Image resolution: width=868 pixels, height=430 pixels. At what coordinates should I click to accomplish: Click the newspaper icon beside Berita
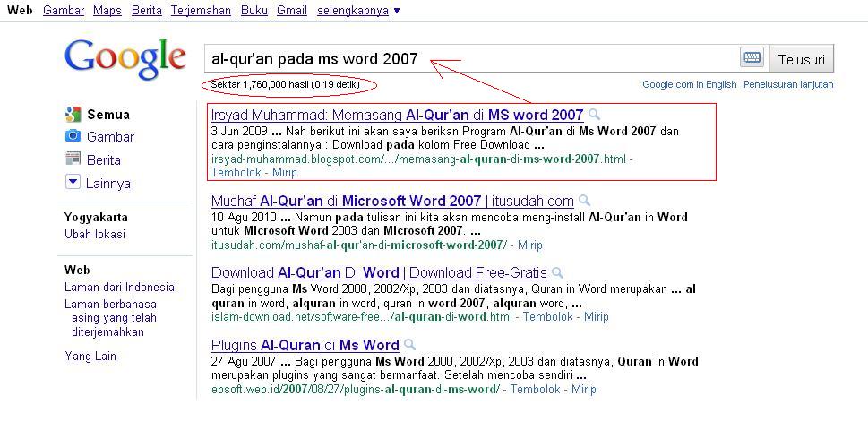pos(73,159)
